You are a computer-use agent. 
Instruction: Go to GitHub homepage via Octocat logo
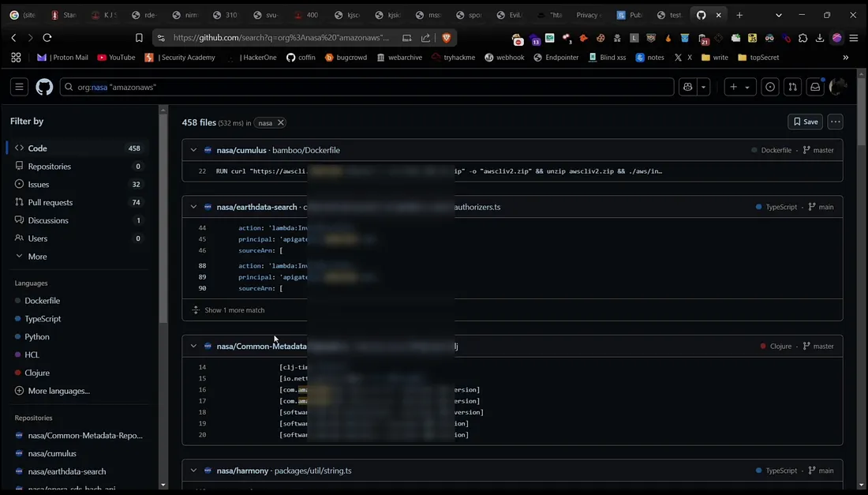pyautogui.click(x=44, y=87)
